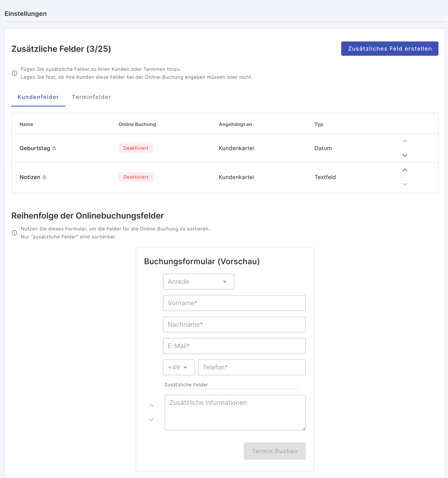The width and height of the screenshot is (448, 478).
Task: Move Notizen row up arrow
Action: (x=405, y=170)
